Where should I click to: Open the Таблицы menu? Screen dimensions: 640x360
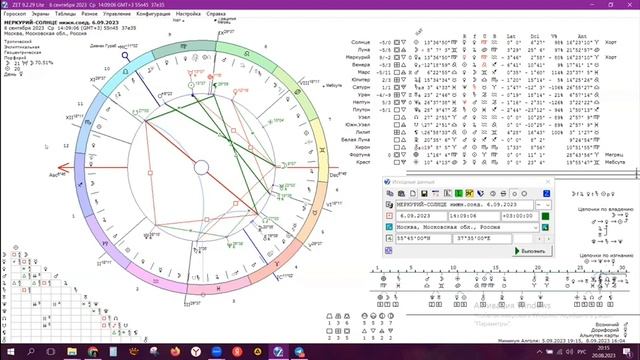point(65,14)
